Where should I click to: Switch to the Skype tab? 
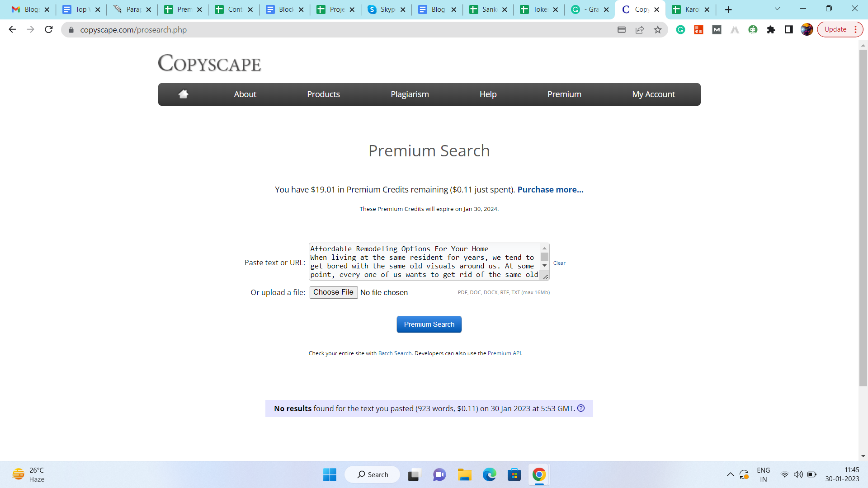pyautogui.click(x=387, y=9)
